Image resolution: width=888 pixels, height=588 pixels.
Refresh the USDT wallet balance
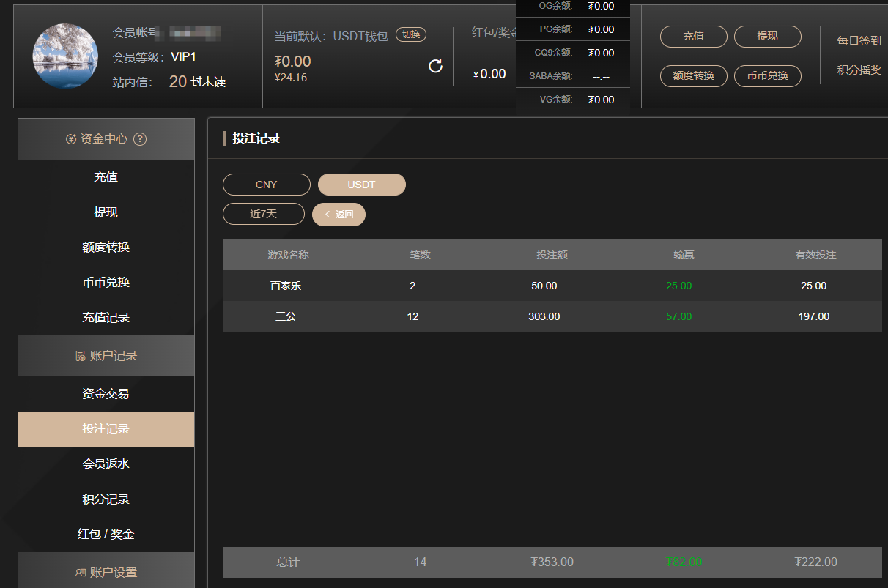[436, 65]
